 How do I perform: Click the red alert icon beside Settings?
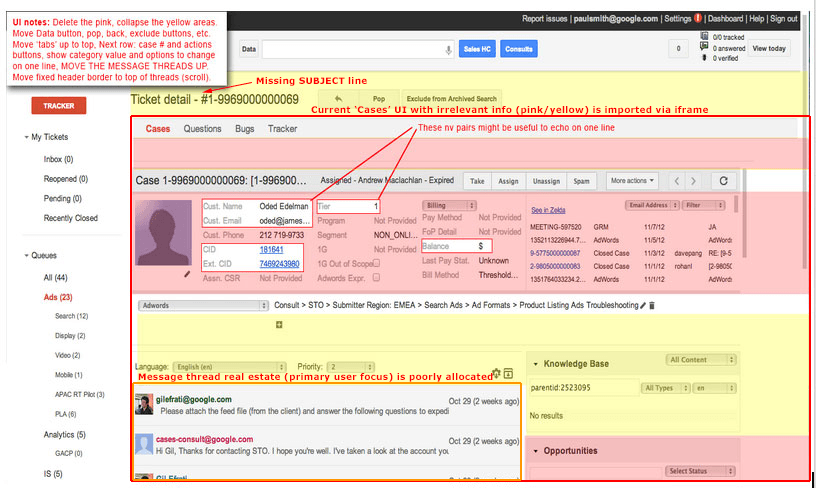tap(698, 18)
